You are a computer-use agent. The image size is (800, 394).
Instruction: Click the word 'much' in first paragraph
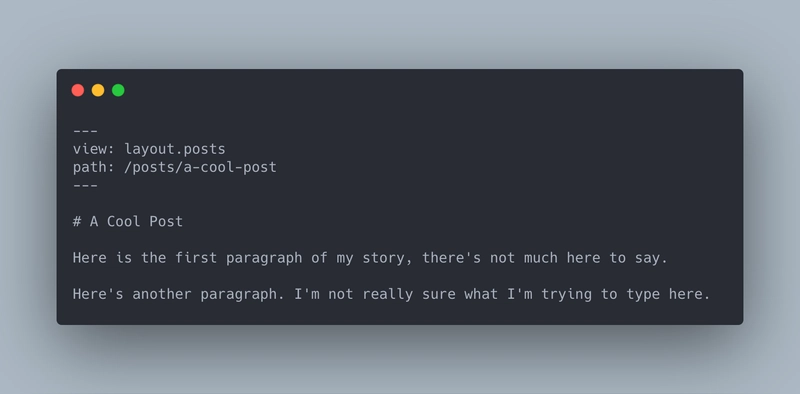541,258
